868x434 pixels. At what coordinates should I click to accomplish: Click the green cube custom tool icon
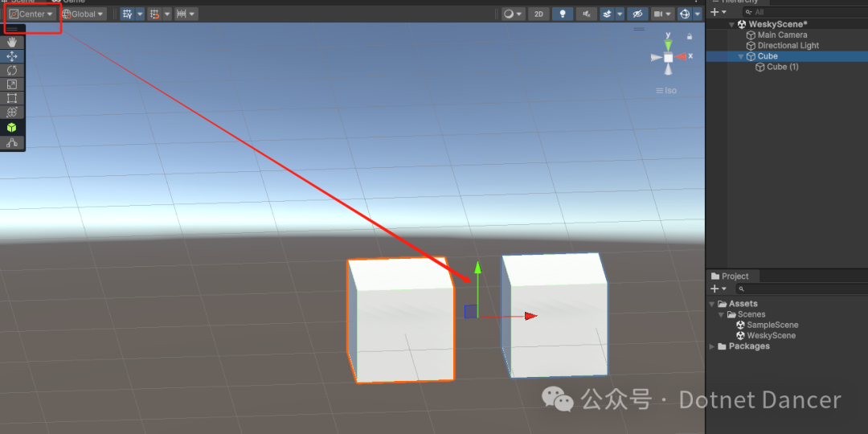click(11, 128)
